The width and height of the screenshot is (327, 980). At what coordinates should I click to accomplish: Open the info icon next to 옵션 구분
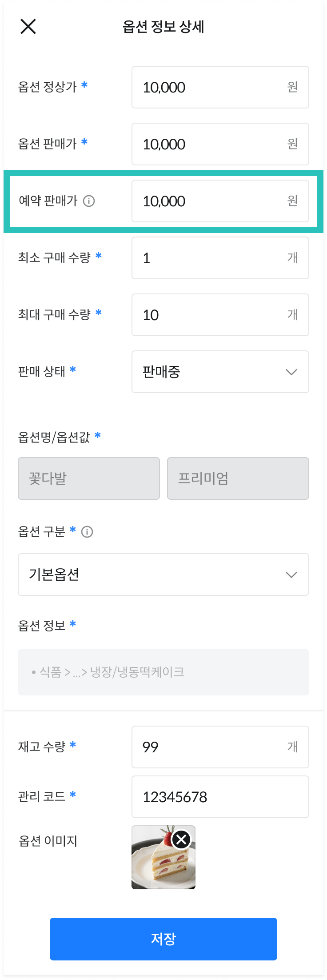pos(87,532)
